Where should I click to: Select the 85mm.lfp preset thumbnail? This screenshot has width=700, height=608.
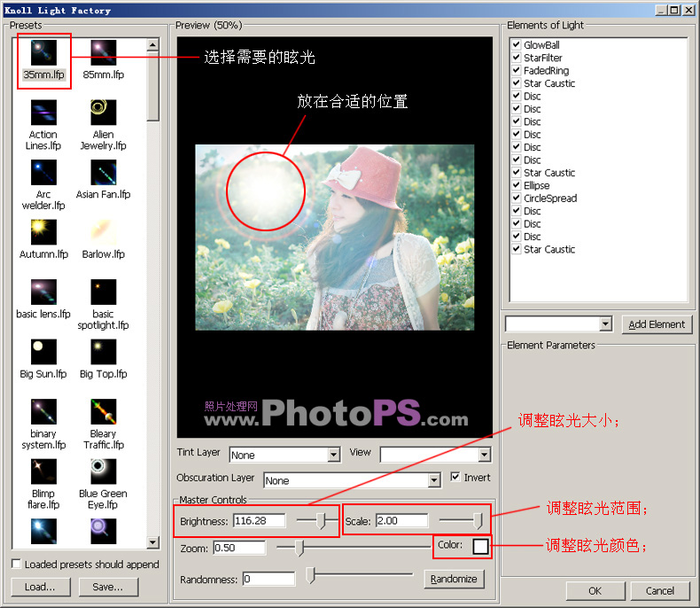tap(104, 52)
